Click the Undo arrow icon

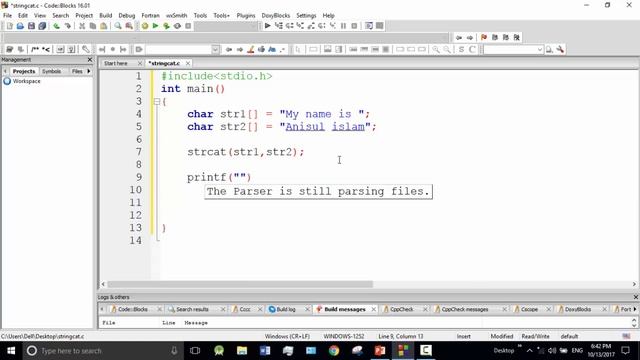56,26
